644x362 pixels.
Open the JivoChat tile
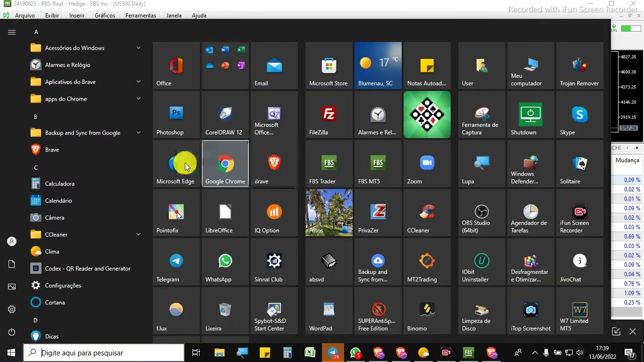[x=580, y=261]
